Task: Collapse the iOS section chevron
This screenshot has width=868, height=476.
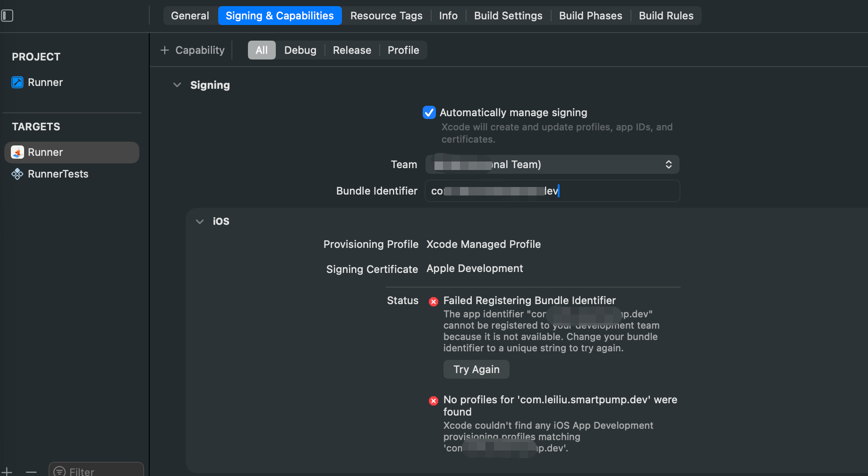Action: pyautogui.click(x=200, y=221)
